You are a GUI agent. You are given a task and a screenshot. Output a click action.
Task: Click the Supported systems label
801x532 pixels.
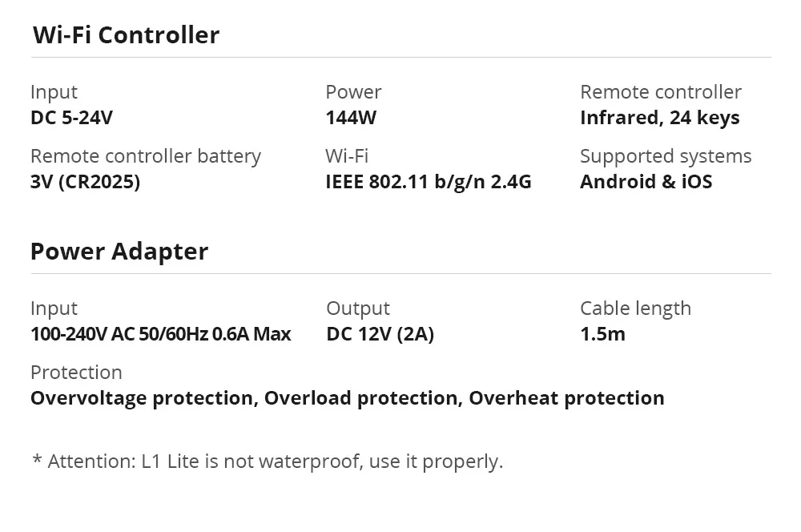pos(666,156)
